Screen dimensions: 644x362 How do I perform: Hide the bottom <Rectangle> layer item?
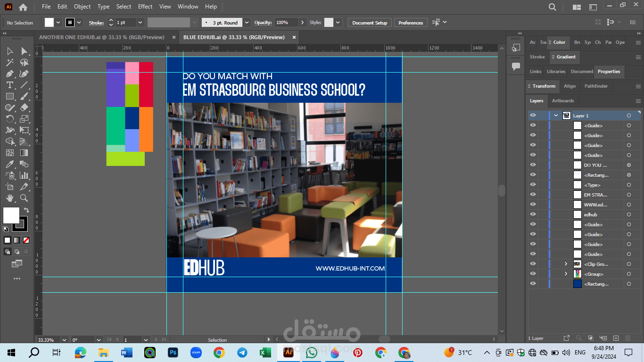[533, 284]
